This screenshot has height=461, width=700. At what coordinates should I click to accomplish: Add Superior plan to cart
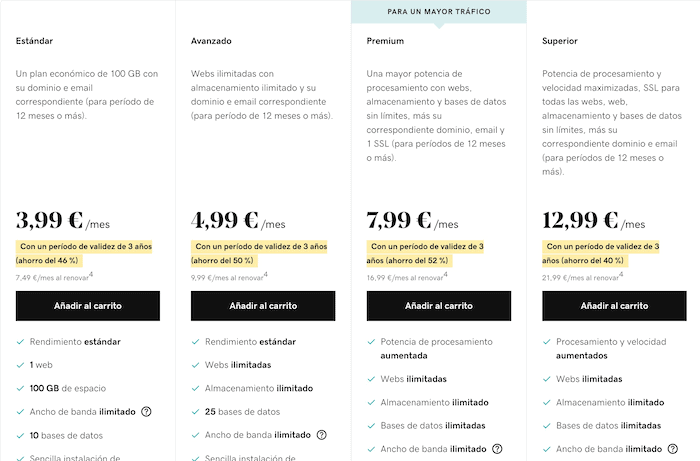614,306
